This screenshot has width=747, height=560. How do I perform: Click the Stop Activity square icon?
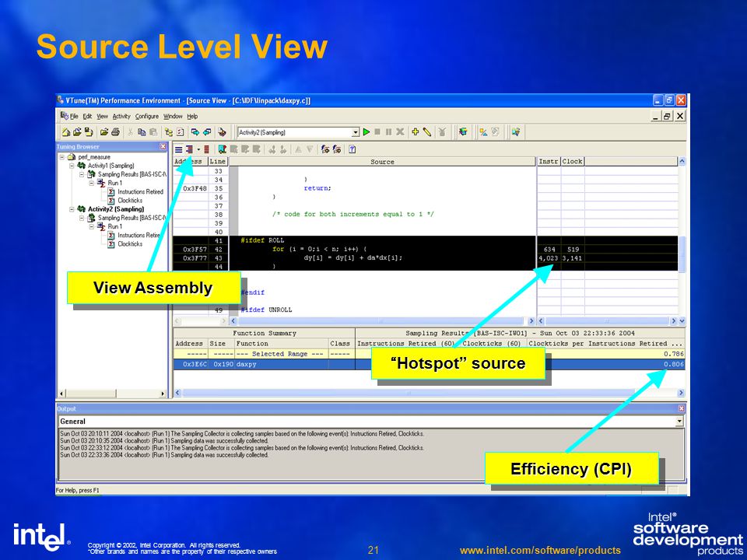click(377, 132)
